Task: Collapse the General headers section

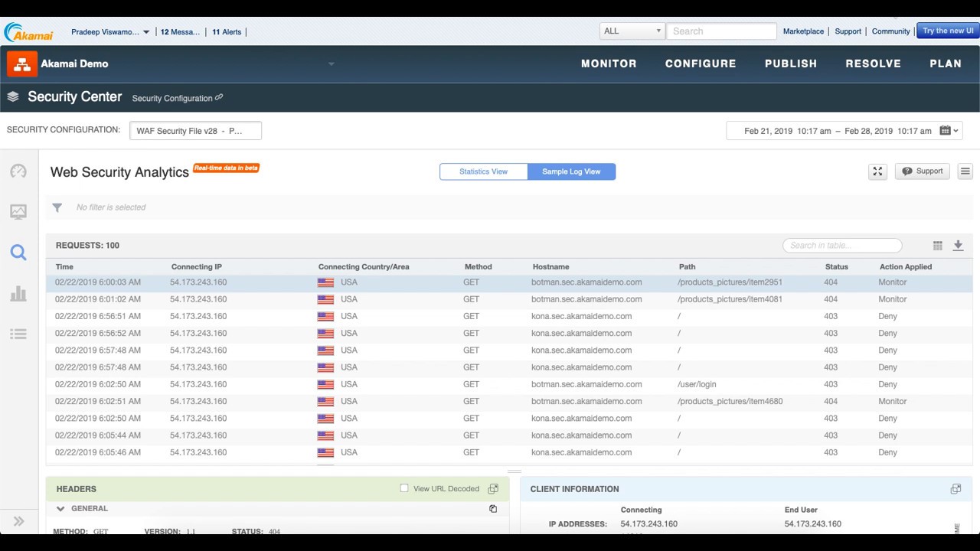Action: coord(60,508)
